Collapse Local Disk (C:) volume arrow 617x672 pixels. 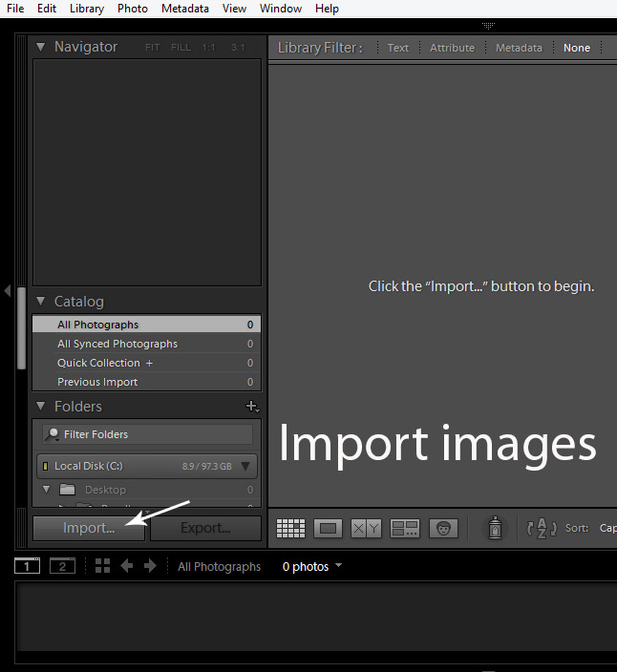click(245, 466)
